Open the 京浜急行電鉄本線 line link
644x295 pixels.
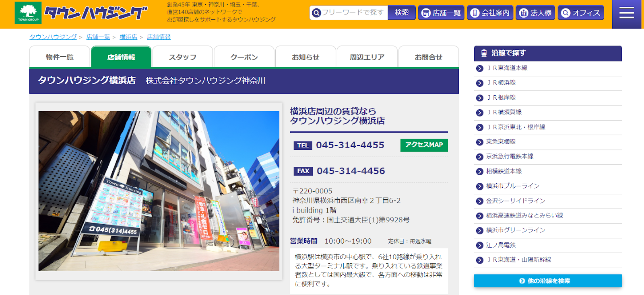[x=510, y=156]
